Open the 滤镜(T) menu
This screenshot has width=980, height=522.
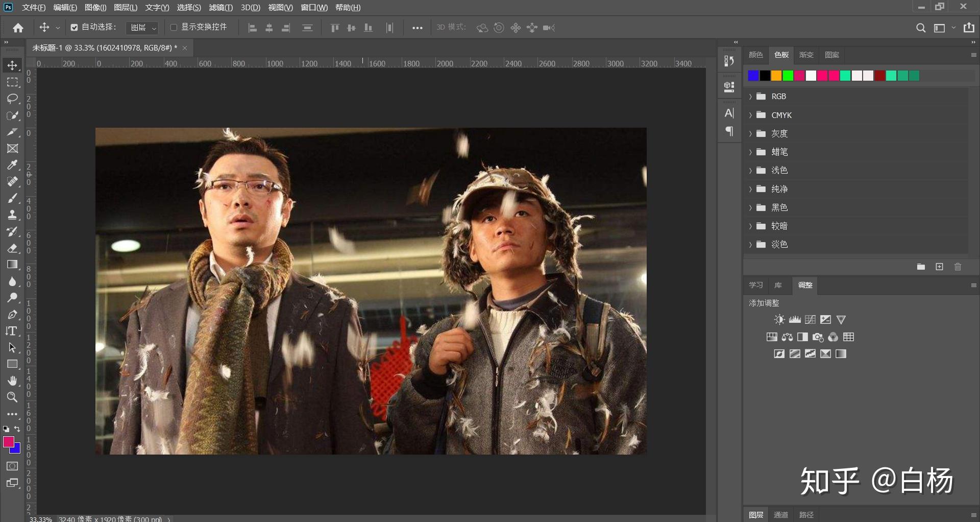pyautogui.click(x=220, y=8)
